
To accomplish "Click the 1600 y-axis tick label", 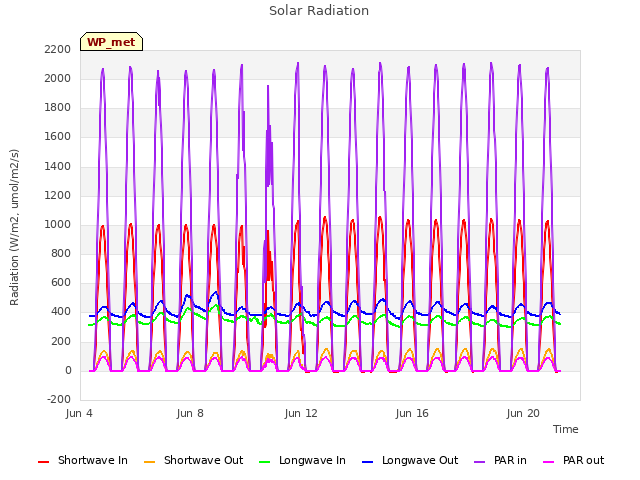I will click(x=58, y=137).
